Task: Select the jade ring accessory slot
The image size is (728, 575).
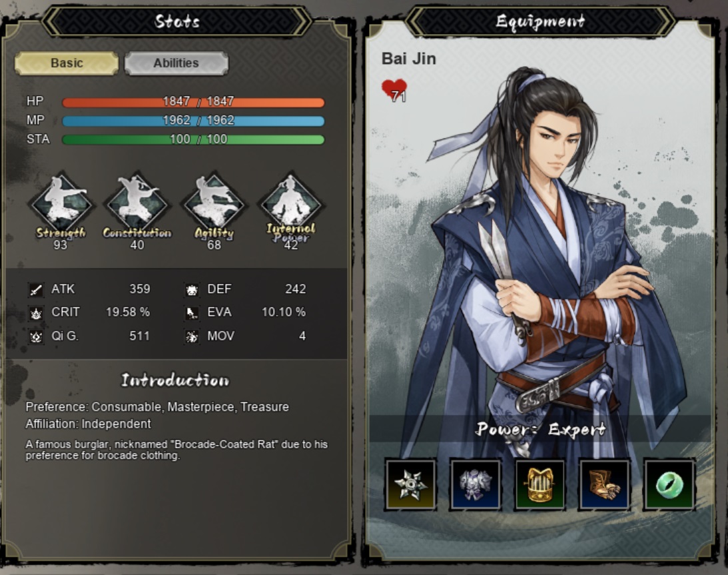Action: [x=669, y=484]
